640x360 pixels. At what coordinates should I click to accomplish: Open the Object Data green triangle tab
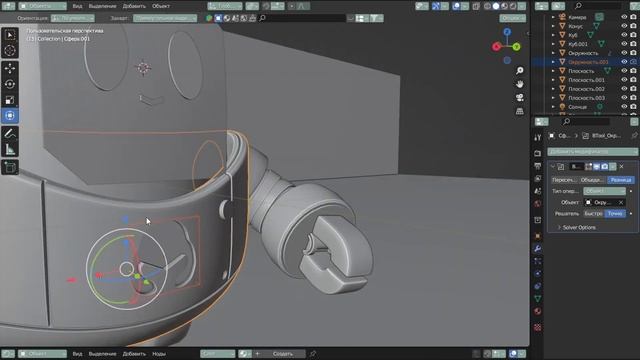[x=538, y=299]
